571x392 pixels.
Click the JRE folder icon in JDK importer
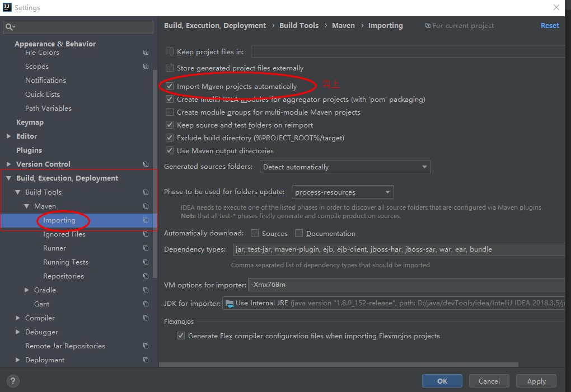[x=230, y=303]
